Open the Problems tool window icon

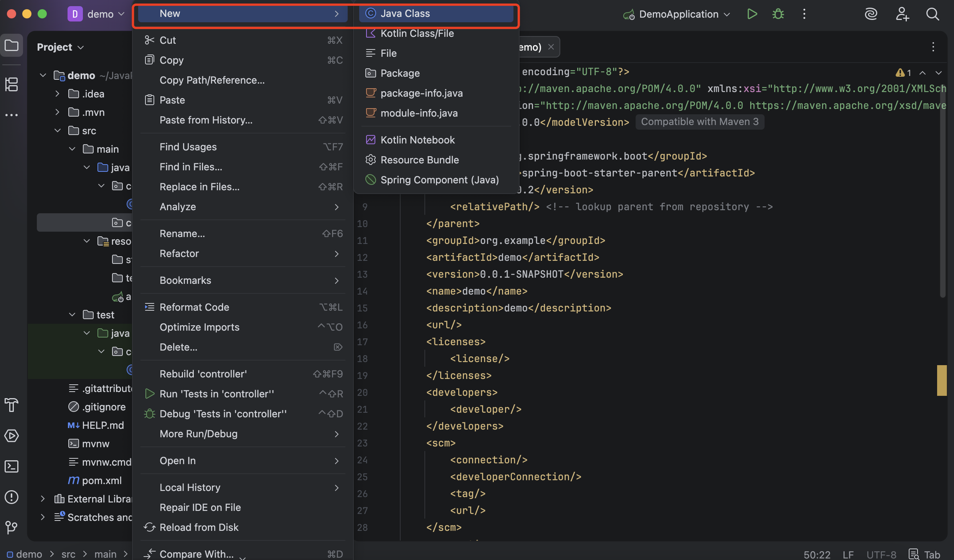[x=12, y=497]
